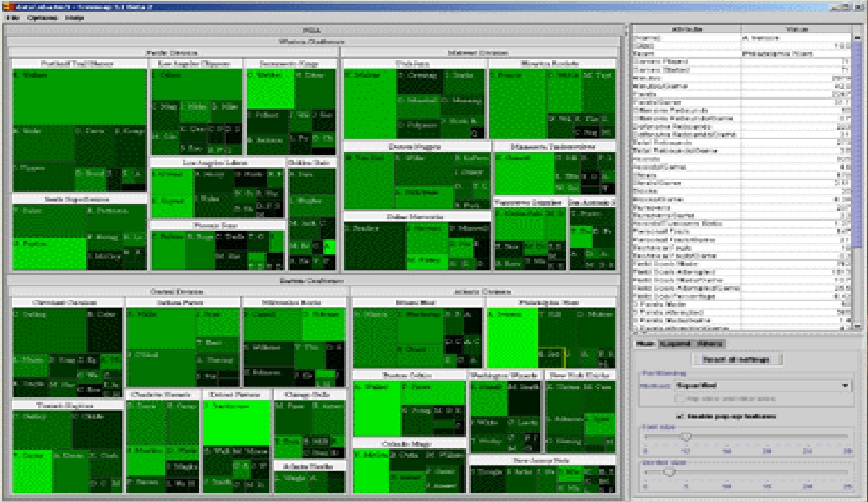Select the Pacific Division header
The width and height of the screenshot is (868, 502).
tap(172, 52)
